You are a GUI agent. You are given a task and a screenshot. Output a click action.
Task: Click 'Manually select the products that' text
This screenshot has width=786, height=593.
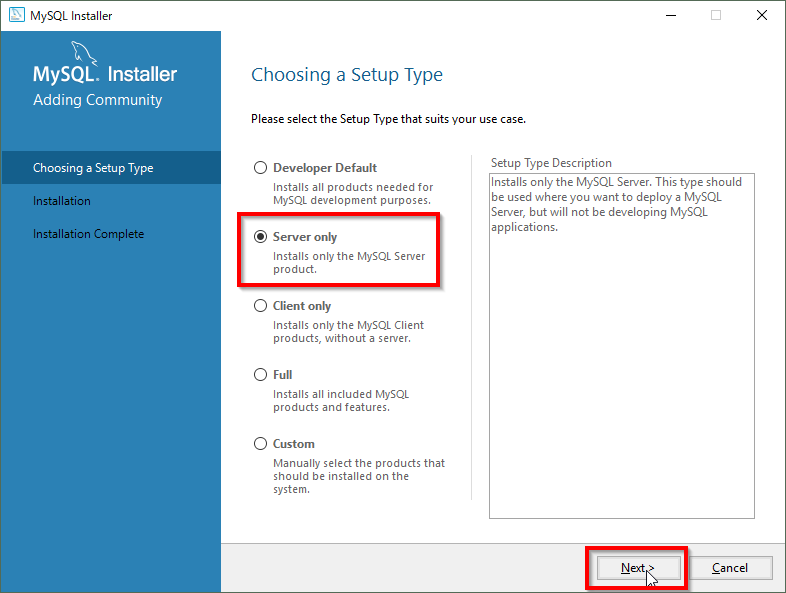(359, 463)
